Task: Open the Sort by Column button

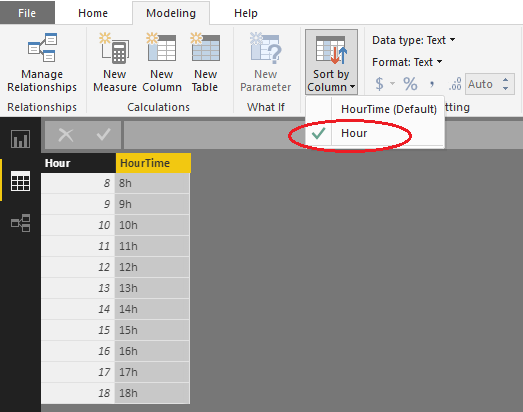Action: point(331,62)
